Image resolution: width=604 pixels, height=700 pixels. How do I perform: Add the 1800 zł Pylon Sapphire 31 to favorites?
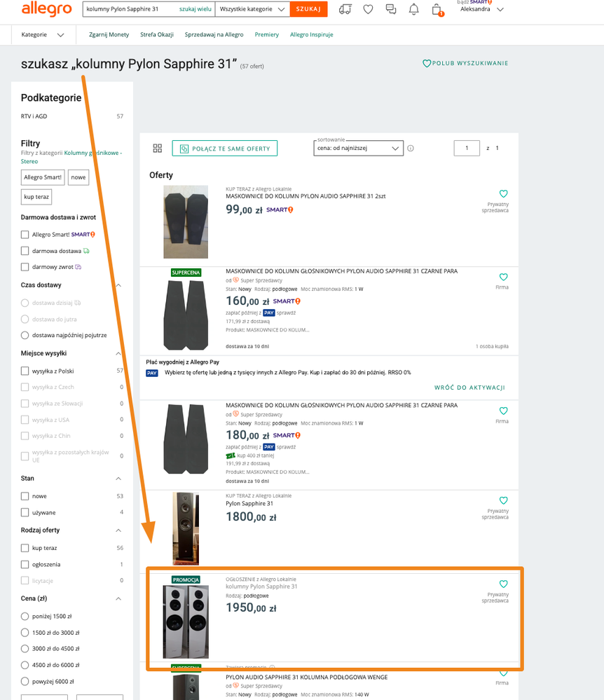click(503, 501)
